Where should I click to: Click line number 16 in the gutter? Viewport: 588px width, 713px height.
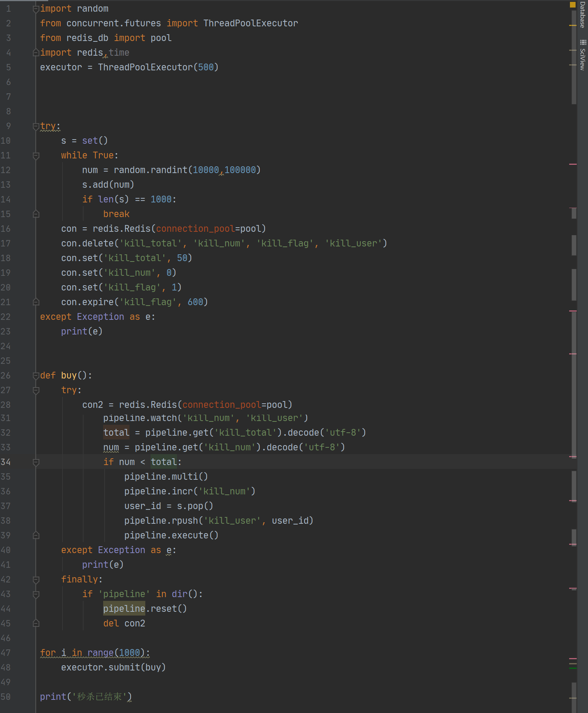coord(6,229)
